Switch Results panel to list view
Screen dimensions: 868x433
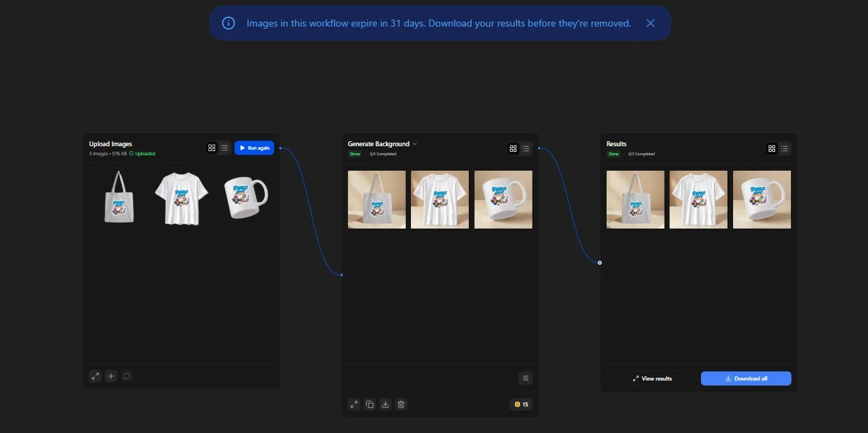[x=784, y=148]
